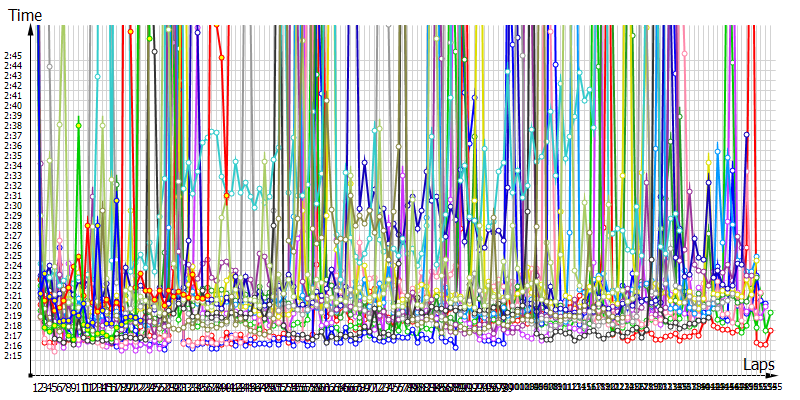Select the final green data point at far right
The width and height of the screenshot is (800, 400).
pos(771,313)
